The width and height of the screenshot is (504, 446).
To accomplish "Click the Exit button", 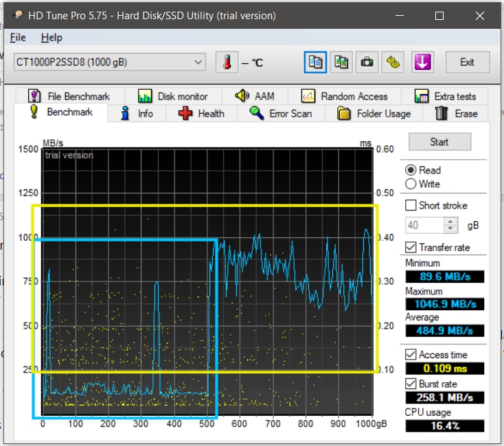I will [468, 62].
